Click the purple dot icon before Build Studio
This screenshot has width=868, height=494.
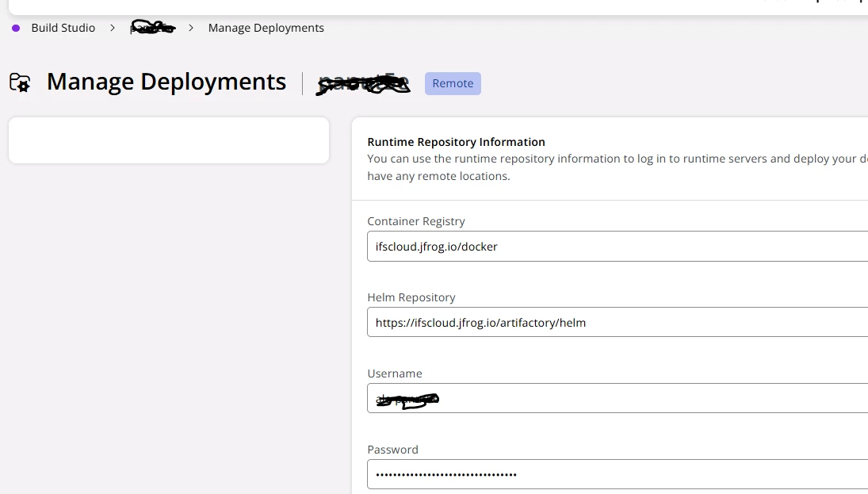[x=16, y=29]
